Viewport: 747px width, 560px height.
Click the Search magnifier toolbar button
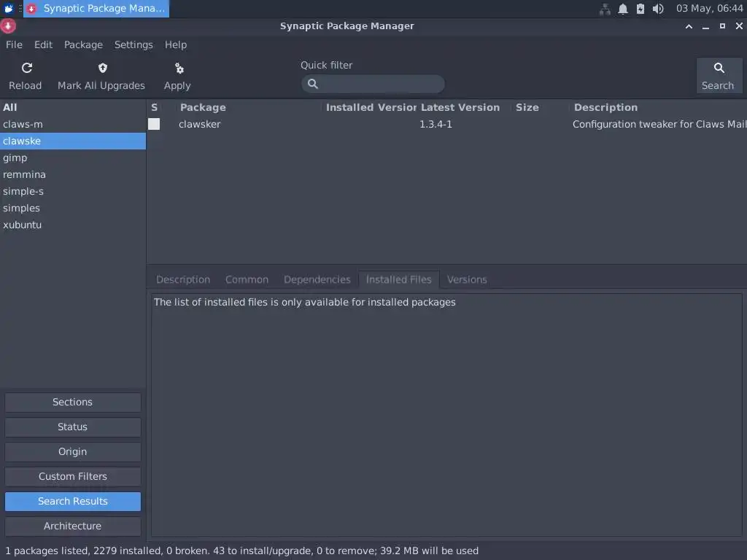click(719, 76)
